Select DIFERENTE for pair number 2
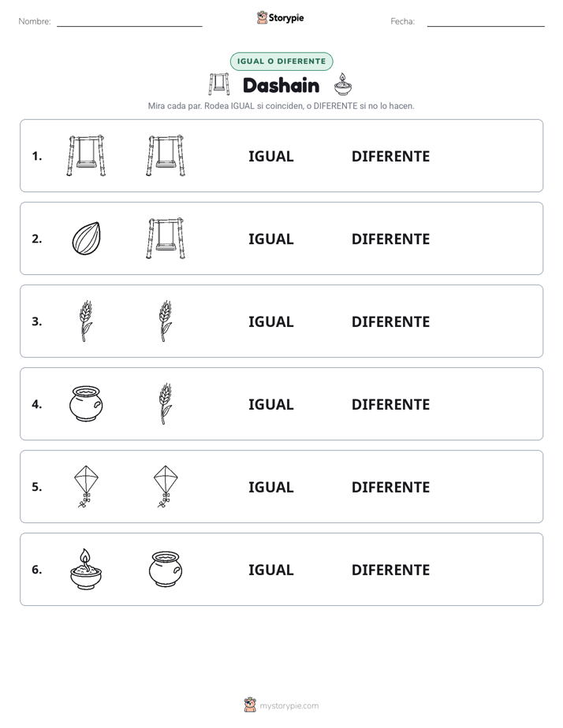563x728 pixels. click(390, 239)
